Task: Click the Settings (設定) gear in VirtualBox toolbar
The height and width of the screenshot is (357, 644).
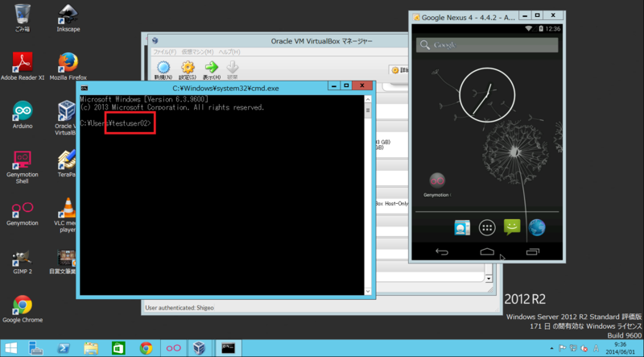Action: 188,70
